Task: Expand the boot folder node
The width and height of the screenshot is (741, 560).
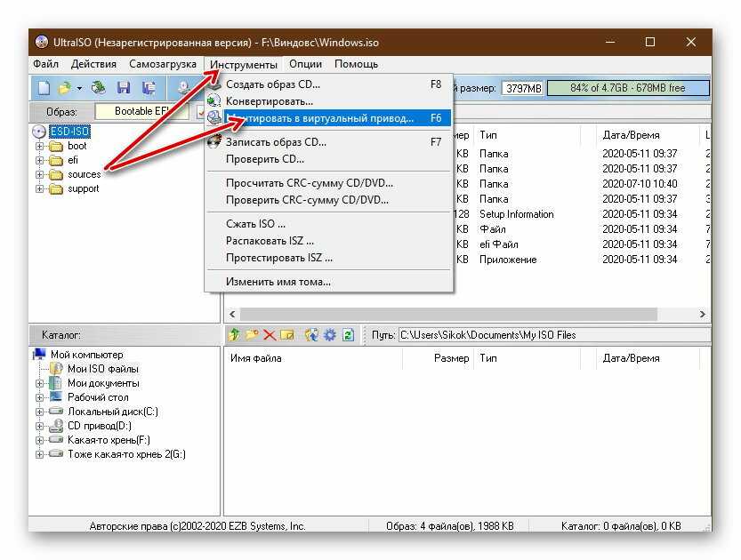Action: pyautogui.click(x=40, y=146)
